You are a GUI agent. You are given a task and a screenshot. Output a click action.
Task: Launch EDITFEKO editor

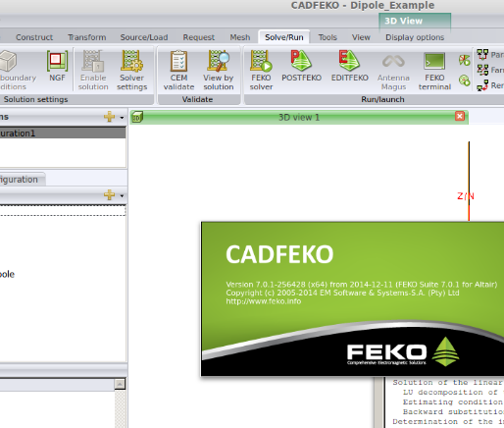pos(349,66)
